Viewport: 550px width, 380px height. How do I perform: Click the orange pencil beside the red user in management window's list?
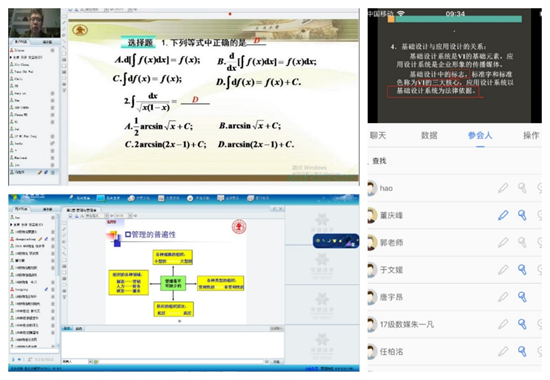40,239
